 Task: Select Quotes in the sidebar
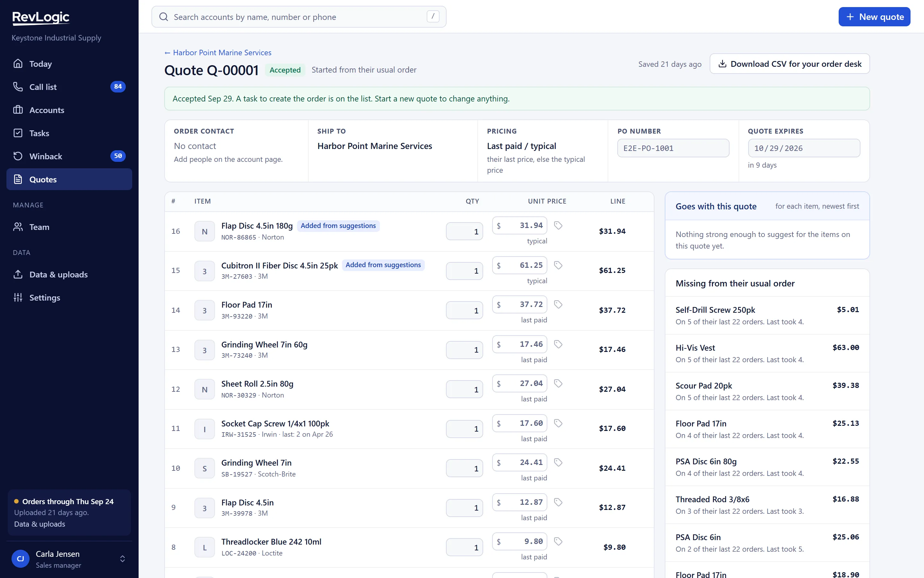[x=69, y=179]
